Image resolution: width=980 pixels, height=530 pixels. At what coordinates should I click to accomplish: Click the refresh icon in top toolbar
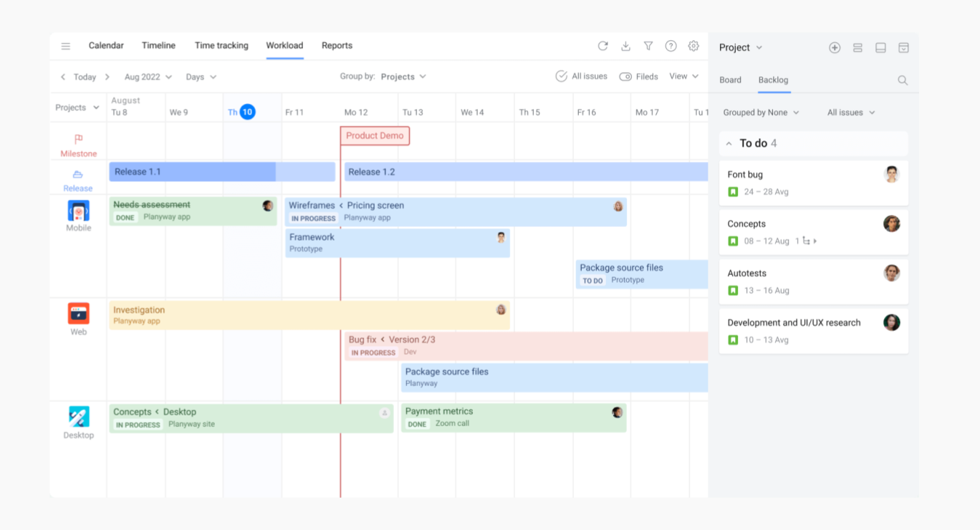coord(602,46)
